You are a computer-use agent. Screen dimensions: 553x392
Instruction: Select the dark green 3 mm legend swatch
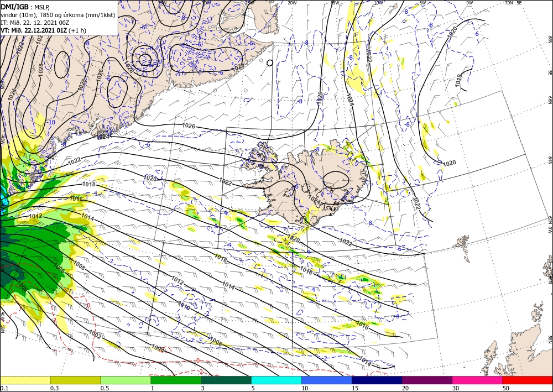coord(226,380)
